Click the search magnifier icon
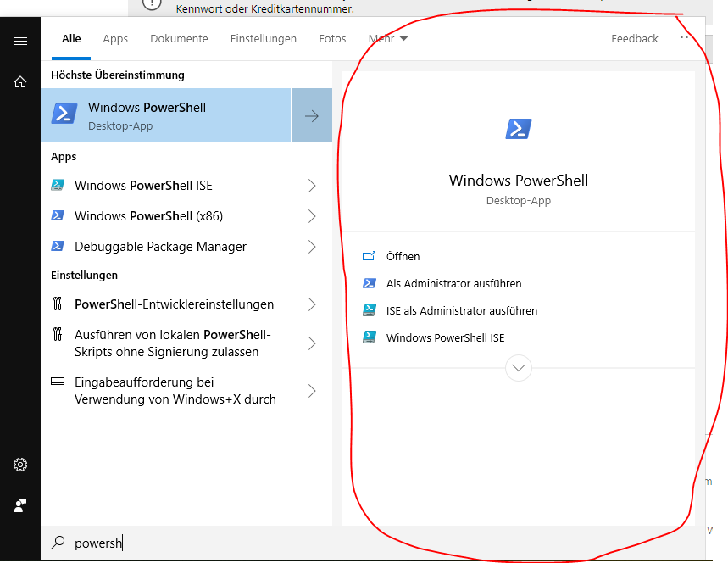The height and width of the screenshot is (563, 728). (x=58, y=542)
